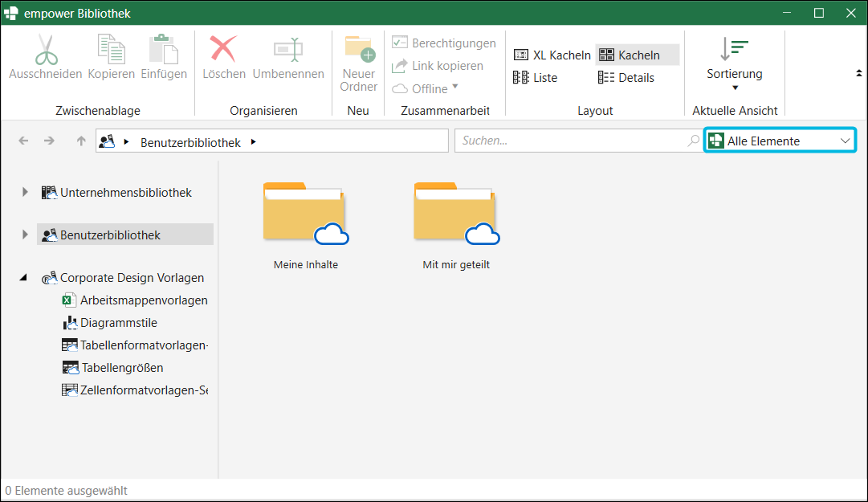Image resolution: width=868 pixels, height=502 pixels.
Task: Click the search magnifier icon
Action: [x=694, y=141]
